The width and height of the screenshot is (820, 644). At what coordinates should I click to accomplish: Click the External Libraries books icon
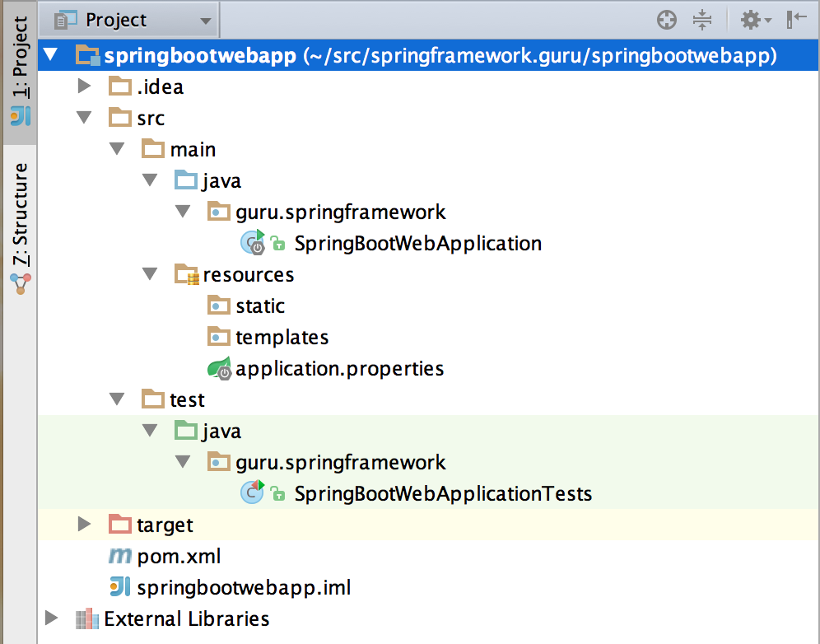pyautogui.click(x=86, y=618)
